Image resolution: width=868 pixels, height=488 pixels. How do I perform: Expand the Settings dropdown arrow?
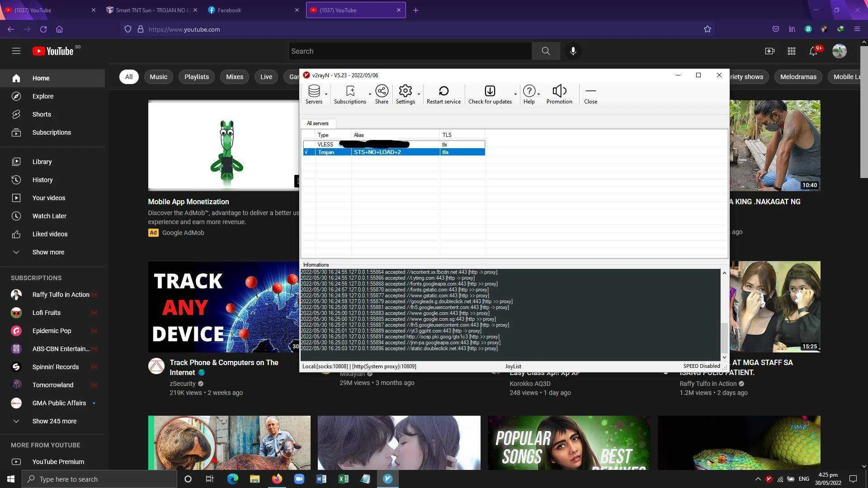[419, 94]
